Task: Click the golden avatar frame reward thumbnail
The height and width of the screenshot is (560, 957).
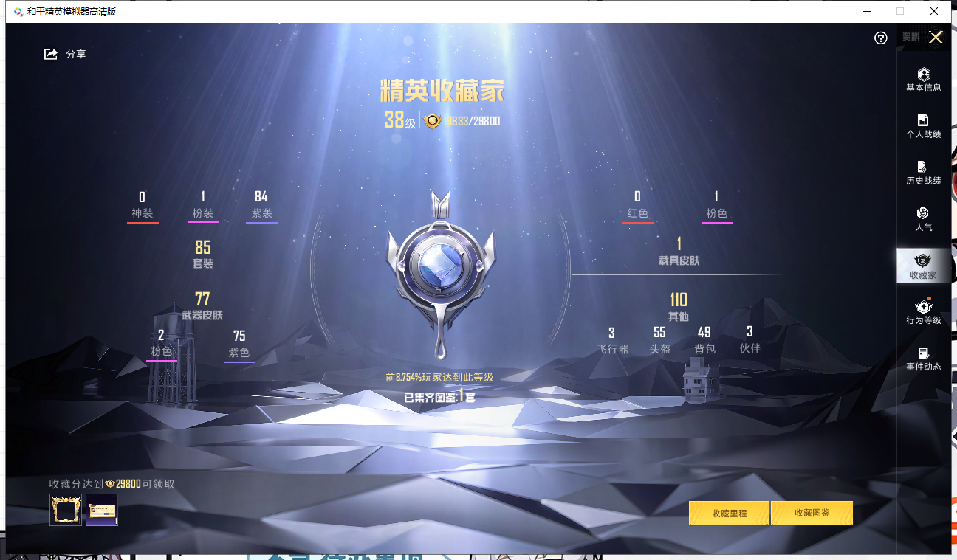Action: 66,510
